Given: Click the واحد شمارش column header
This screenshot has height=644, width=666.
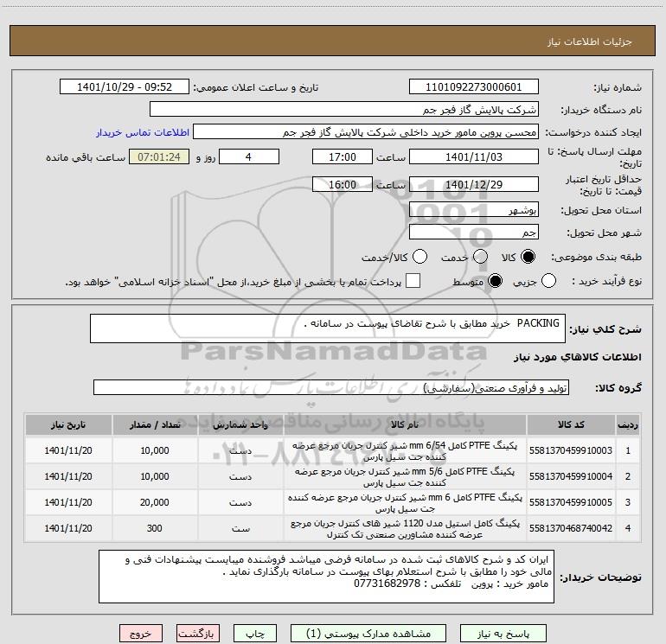Looking at the screenshot, I should point(240,425).
